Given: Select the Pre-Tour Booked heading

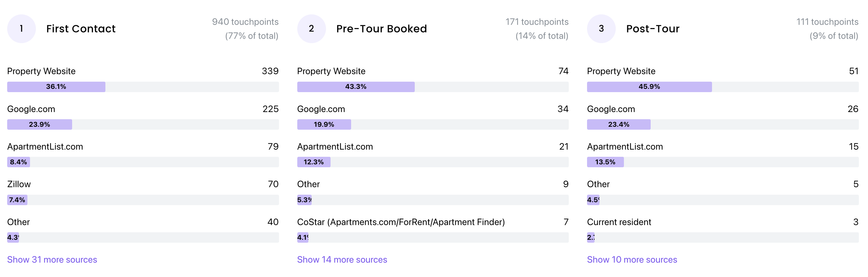Looking at the screenshot, I should 381,29.
